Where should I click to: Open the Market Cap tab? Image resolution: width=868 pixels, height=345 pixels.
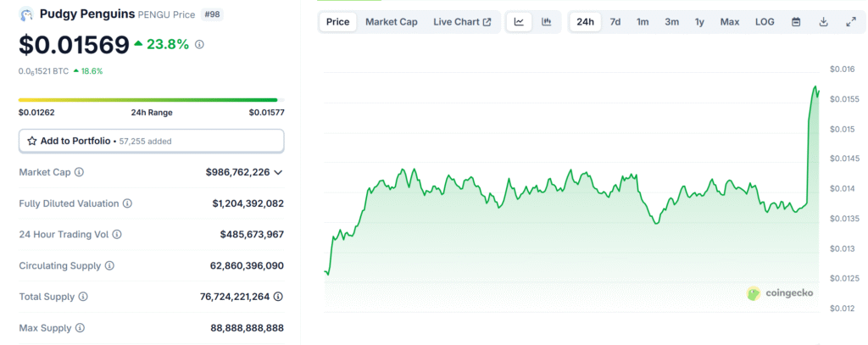(x=391, y=22)
